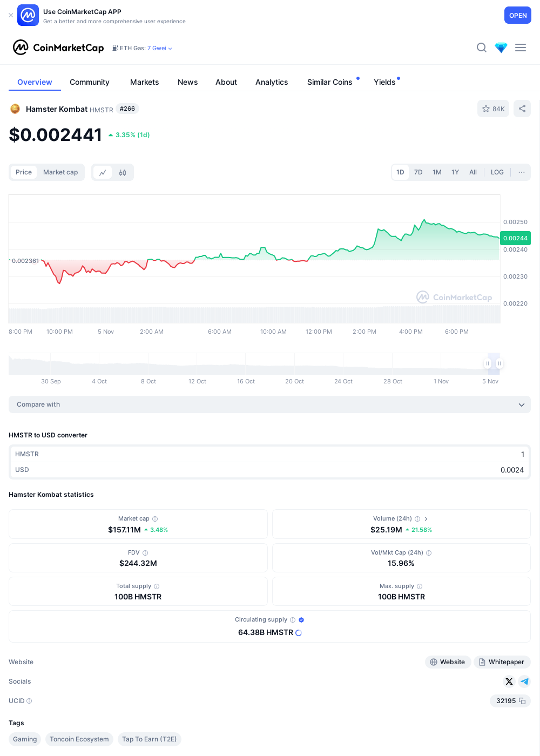
Task: Click Max. supply info icon
Action: pos(420,586)
